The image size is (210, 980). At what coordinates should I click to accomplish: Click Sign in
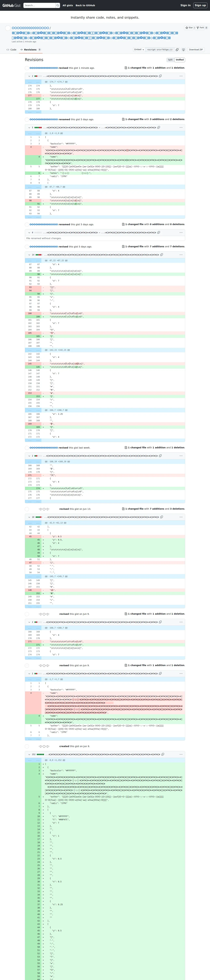pyautogui.click(x=185, y=5)
